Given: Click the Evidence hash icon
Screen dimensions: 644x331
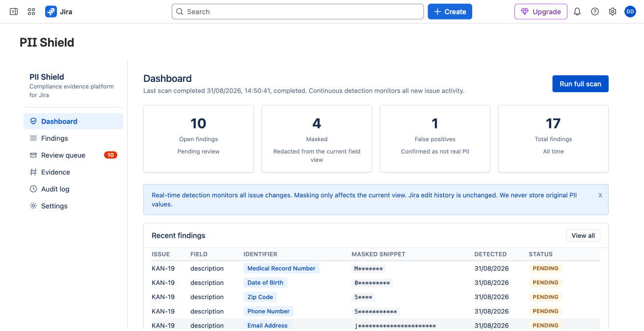Looking at the screenshot, I should click(33, 172).
